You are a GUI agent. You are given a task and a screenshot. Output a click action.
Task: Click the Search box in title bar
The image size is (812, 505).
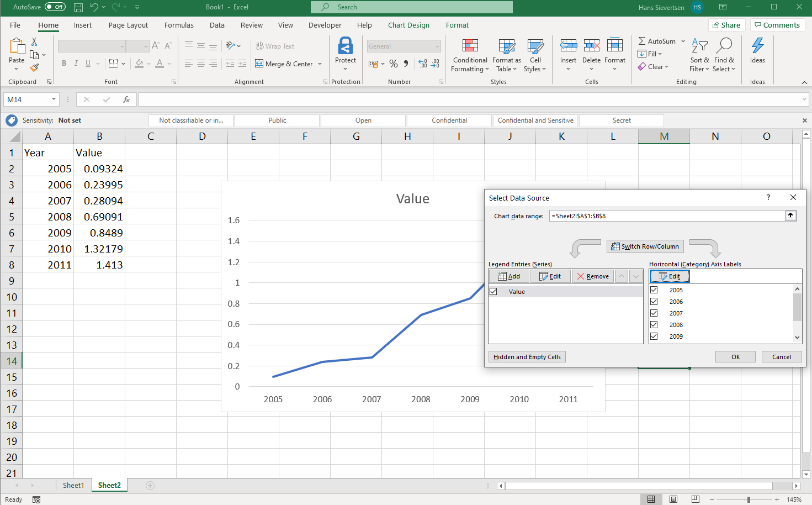coord(412,7)
